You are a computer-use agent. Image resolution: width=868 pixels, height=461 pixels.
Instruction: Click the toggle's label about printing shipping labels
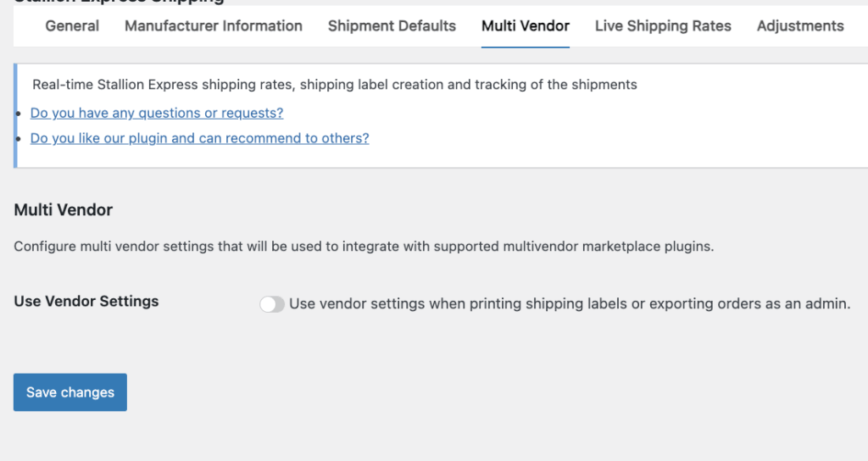tap(570, 303)
